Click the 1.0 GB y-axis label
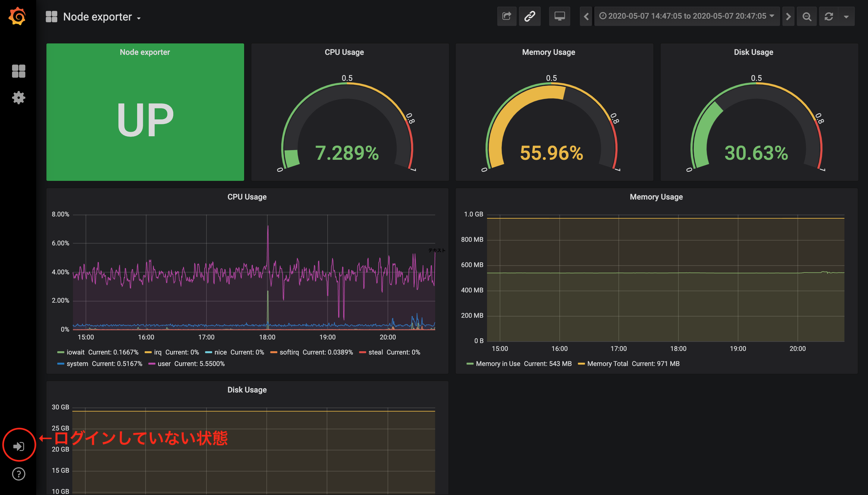Screen dimensions: 868x495 coord(473,214)
